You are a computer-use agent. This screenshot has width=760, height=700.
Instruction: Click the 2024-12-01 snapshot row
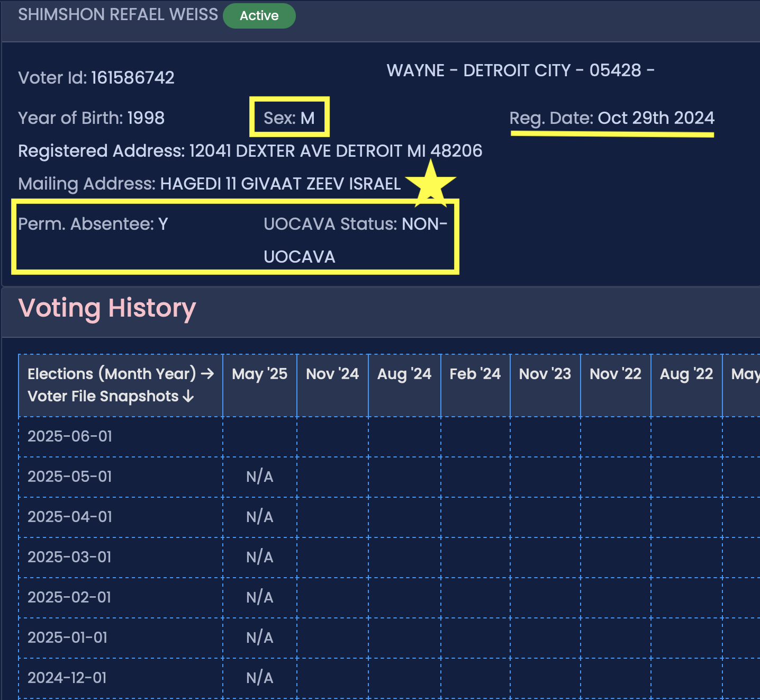tap(389, 678)
